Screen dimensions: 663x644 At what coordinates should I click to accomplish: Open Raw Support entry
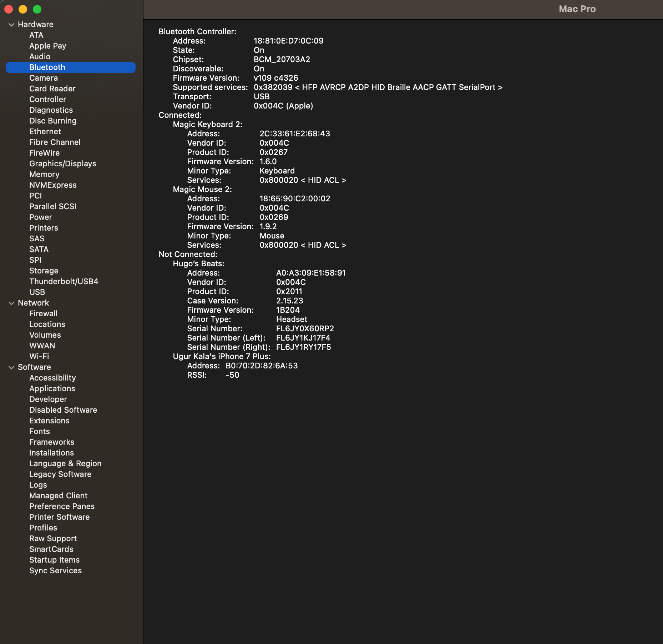coord(53,538)
